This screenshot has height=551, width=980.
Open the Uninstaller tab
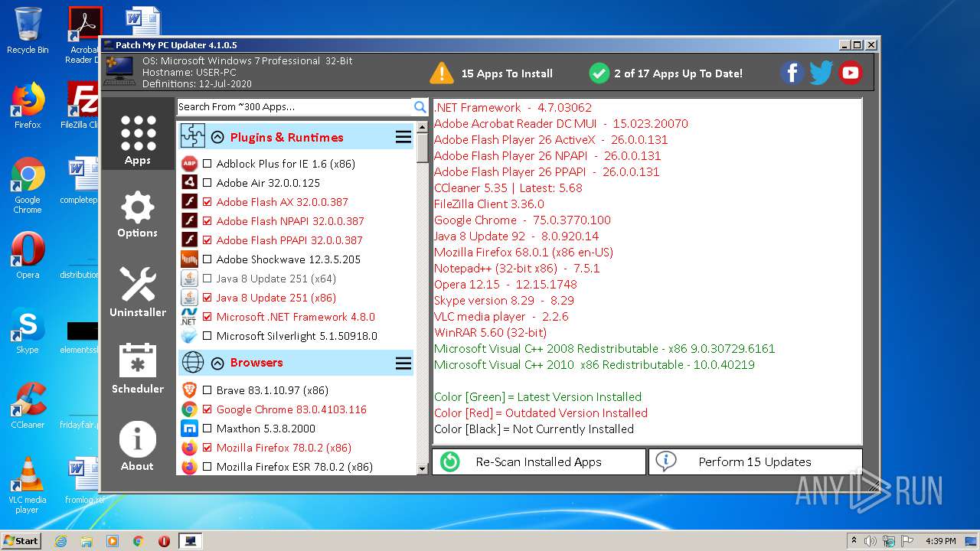coord(138,292)
